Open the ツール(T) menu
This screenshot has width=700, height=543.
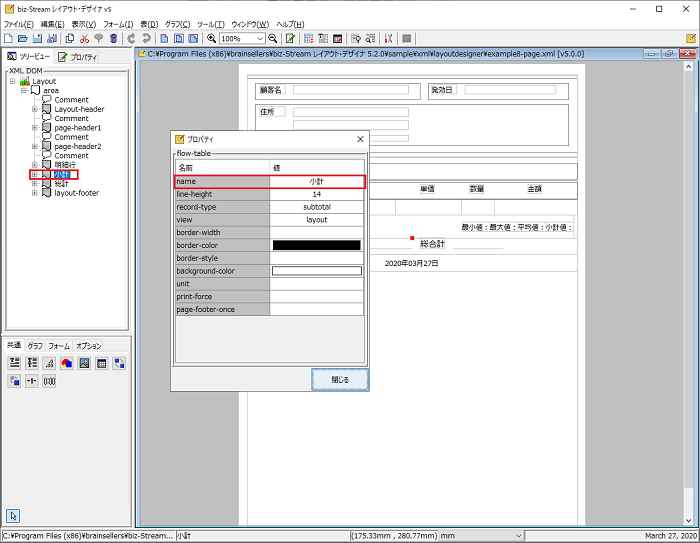211,24
